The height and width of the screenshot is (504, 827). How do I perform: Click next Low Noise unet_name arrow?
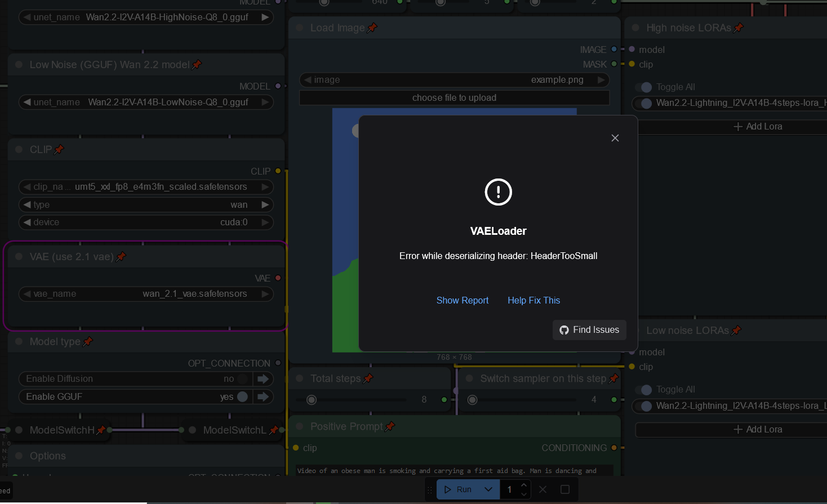click(265, 102)
